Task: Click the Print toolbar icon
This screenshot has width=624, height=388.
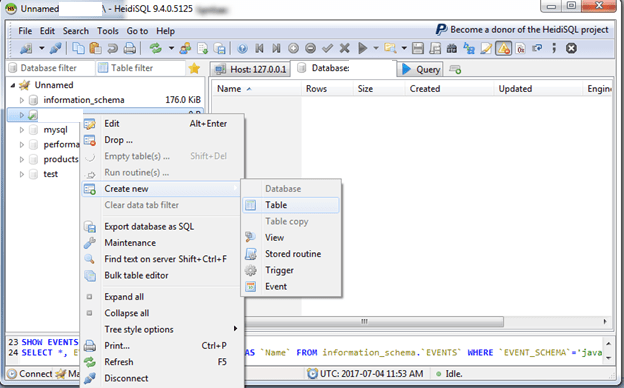Action: tap(129, 49)
